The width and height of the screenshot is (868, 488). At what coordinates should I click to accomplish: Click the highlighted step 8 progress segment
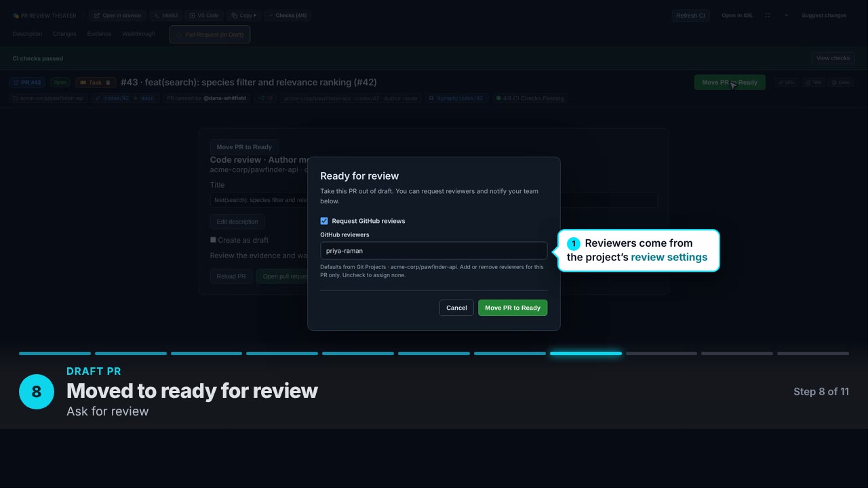pyautogui.click(x=586, y=353)
